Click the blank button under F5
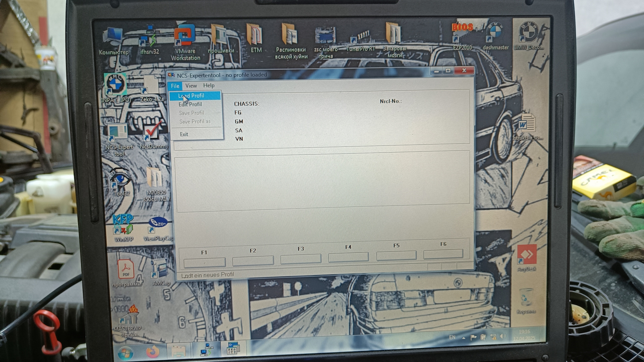Viewport: 644px width, 362px height. pos(396,255)
